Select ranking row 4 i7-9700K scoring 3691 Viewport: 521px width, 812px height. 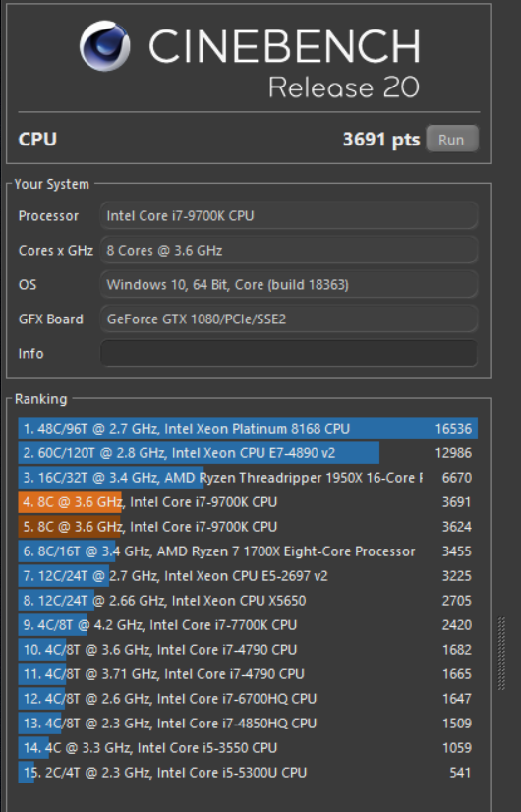point(248,502)
